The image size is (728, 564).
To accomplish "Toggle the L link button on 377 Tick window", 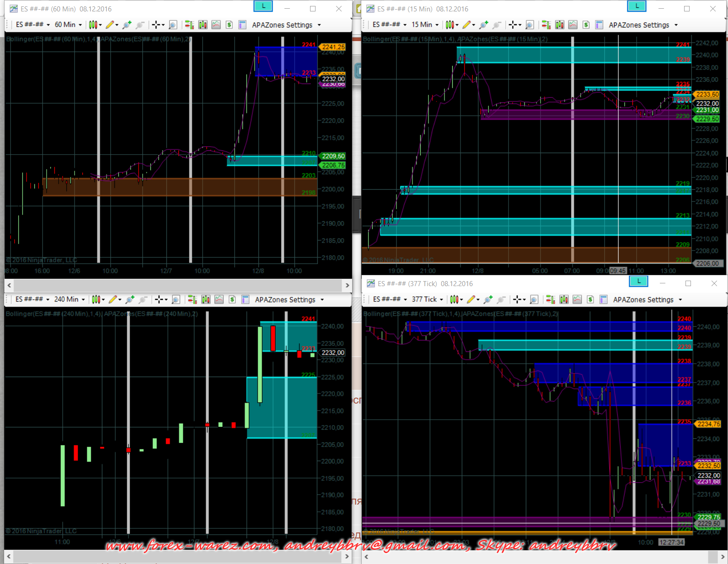I will coord(638,281).
